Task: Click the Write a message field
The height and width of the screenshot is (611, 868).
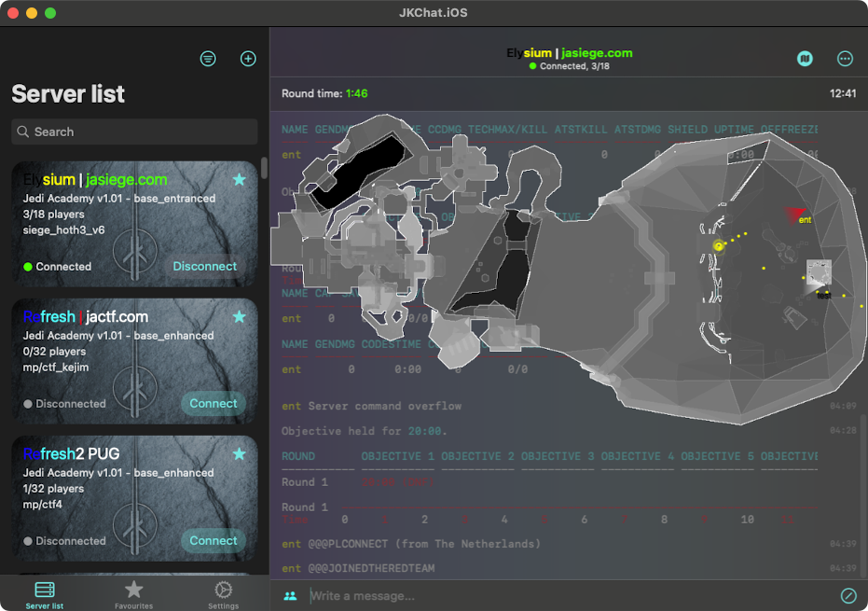Action: (571, 596)
